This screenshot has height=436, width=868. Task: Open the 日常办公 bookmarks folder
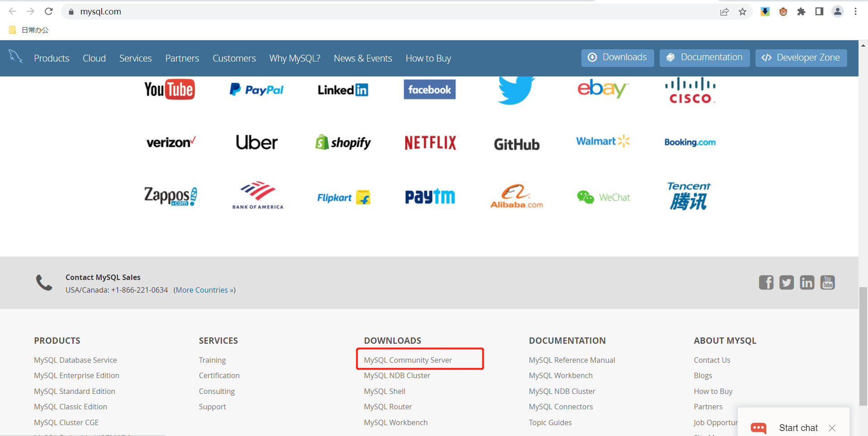pos(29,30)
